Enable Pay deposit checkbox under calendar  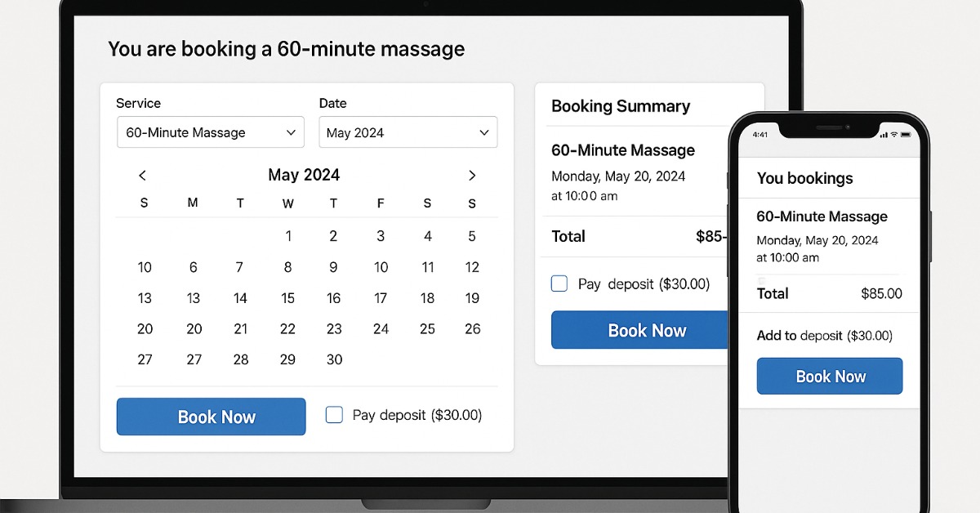334,415
